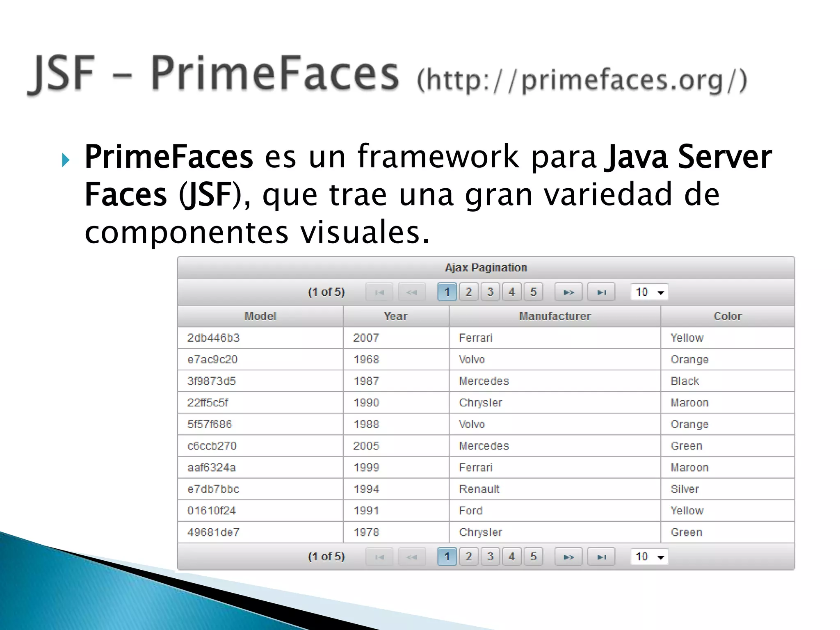
Task: Click model cell 2db446b3
Action: click(260, 338)
